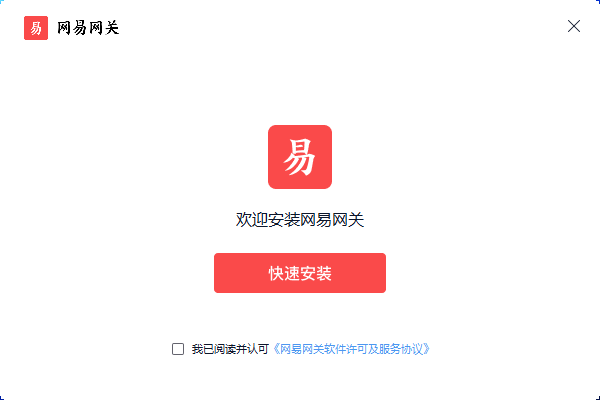Screen dimensions: 600x400
Task: Click the 欢迎安装网易网关 welcome heading
Action: click(x=300, y=220)
